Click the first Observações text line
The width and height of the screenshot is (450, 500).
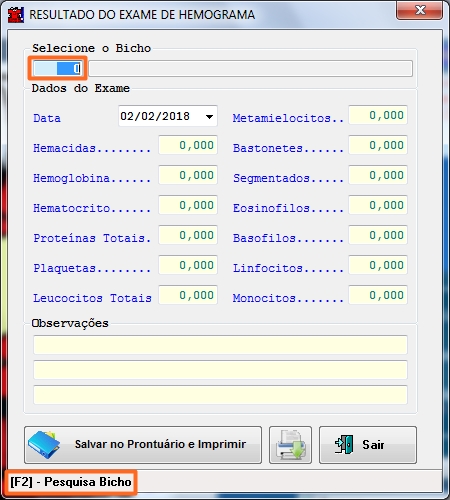[220, 345]
